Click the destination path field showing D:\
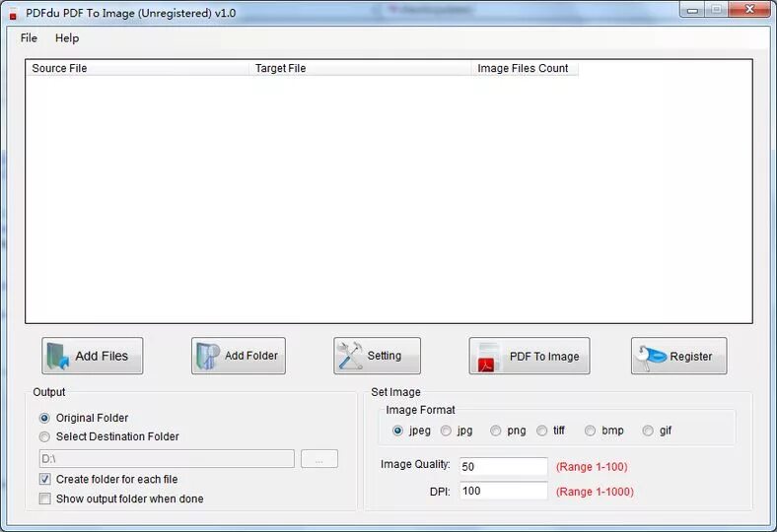 [167, 459]
